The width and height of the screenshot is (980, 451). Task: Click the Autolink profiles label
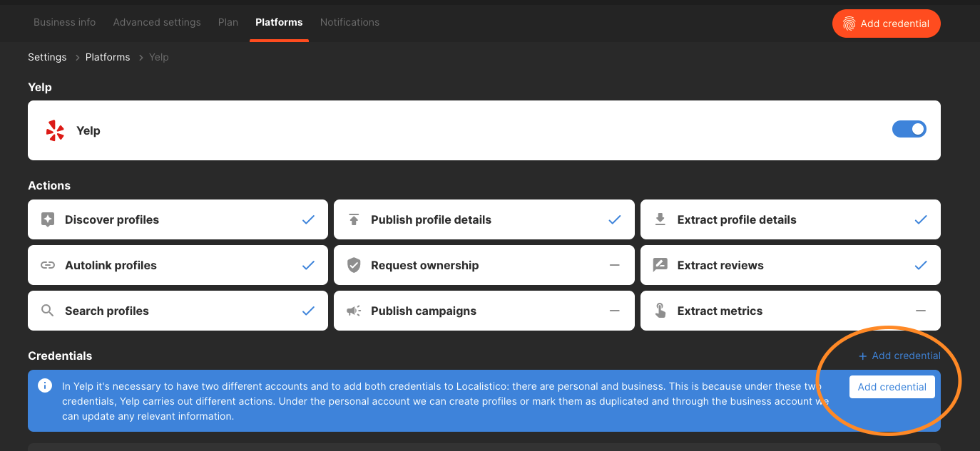click(111, 265)
